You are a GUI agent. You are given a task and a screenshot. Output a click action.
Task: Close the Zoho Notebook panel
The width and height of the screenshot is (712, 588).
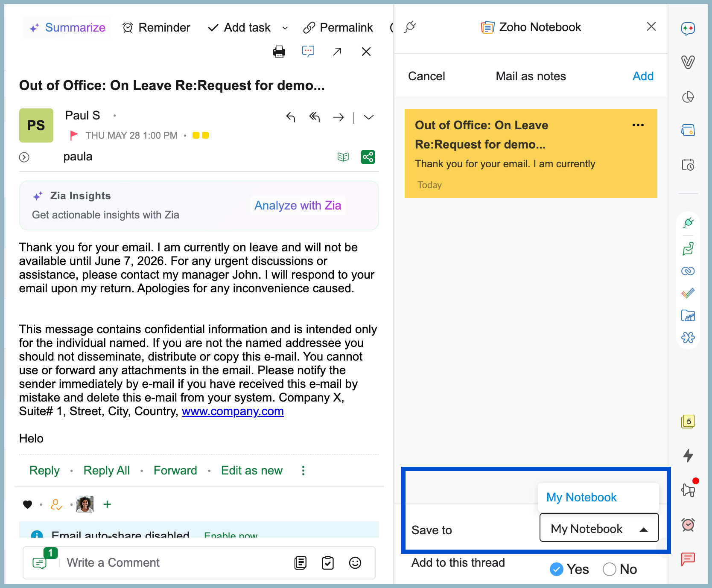click(x=651, y=26)
